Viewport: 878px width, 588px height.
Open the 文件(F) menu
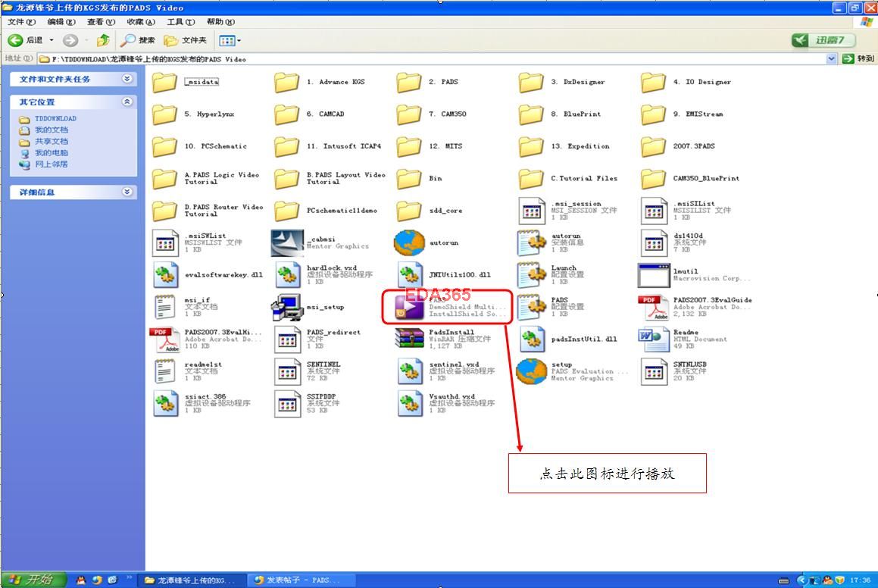[21, 22]
